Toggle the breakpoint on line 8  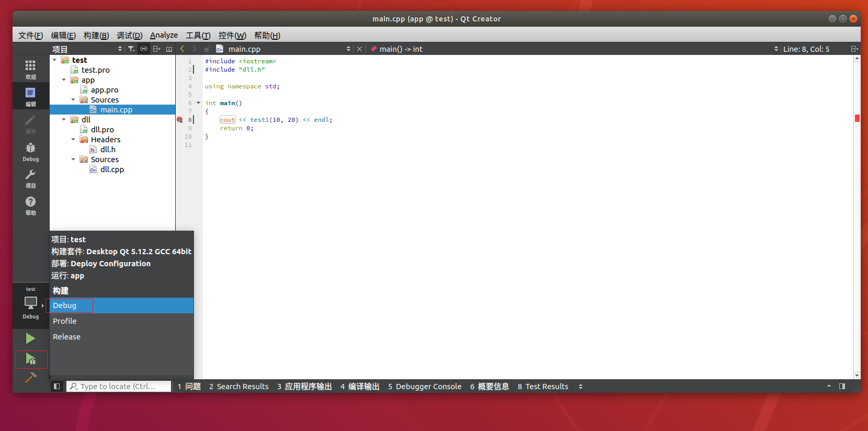pos(180,120)
